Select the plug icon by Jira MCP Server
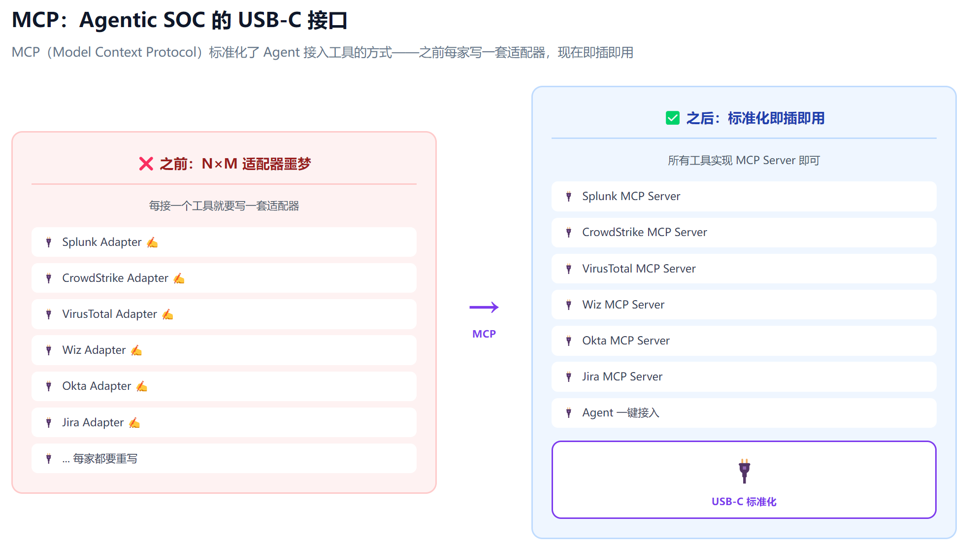This screenshot has height=548, width=980. pos(569,377)
